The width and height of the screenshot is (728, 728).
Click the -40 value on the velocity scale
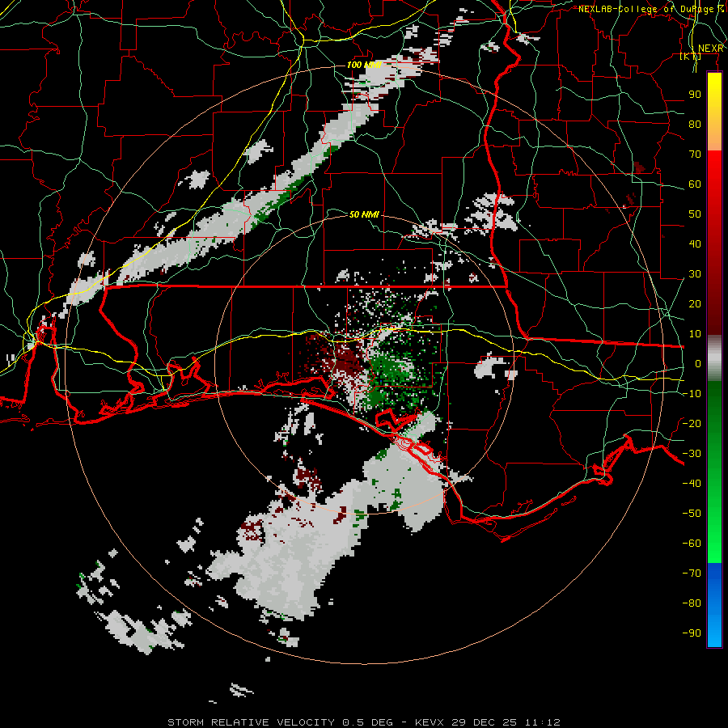(x=692, y=484)
